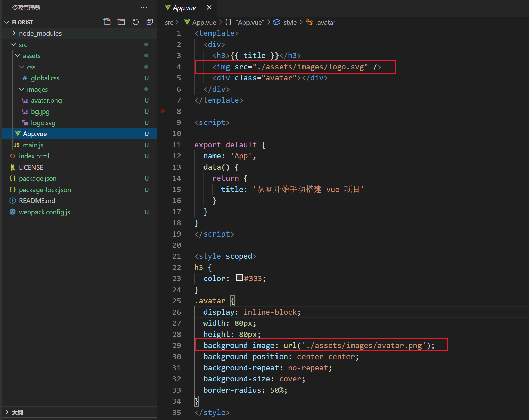Click the src breadcrumb segment
Viewport: 529px width, 420px height.
[169, 23]
